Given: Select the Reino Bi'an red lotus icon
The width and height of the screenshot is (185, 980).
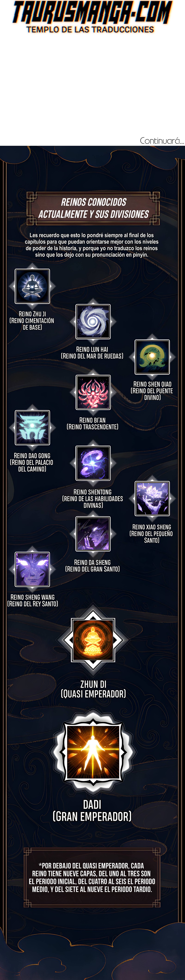Looking at the screenshot, I should click(x=93, y=392).
